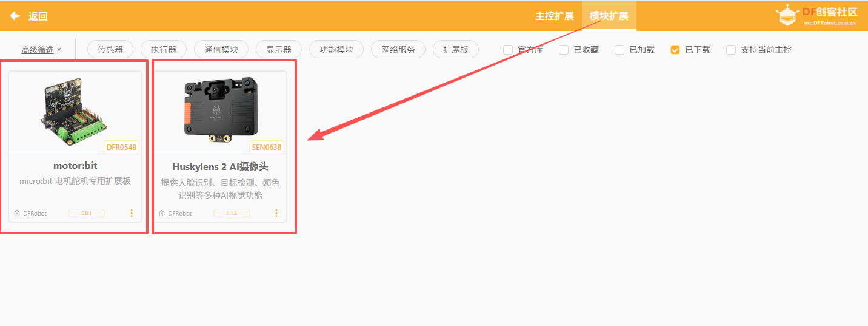The image size is (868, 326).
Task: Click the DFR0548 product code badge
Action: 122,147
